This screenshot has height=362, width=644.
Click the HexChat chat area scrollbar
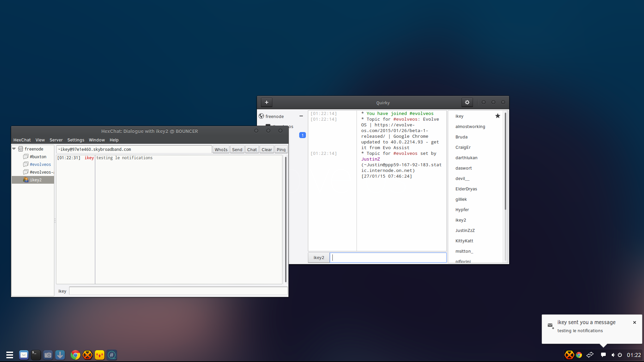click(285, 220)
